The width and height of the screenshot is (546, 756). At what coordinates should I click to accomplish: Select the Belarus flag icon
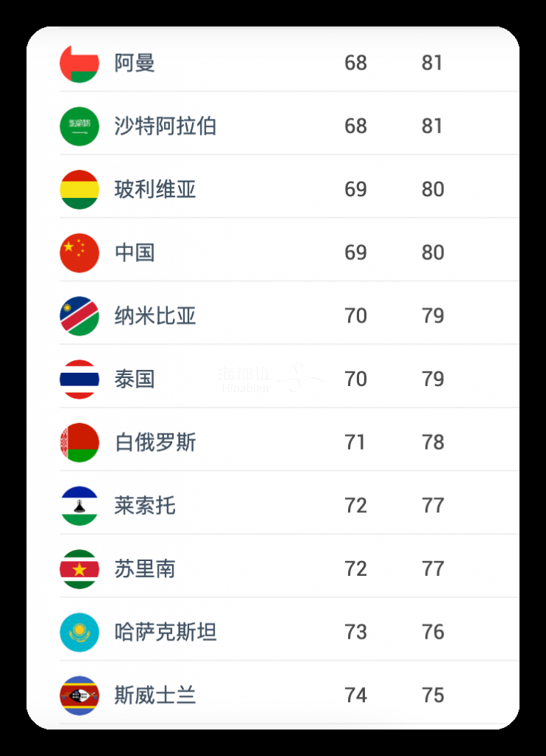coord(79,443)
